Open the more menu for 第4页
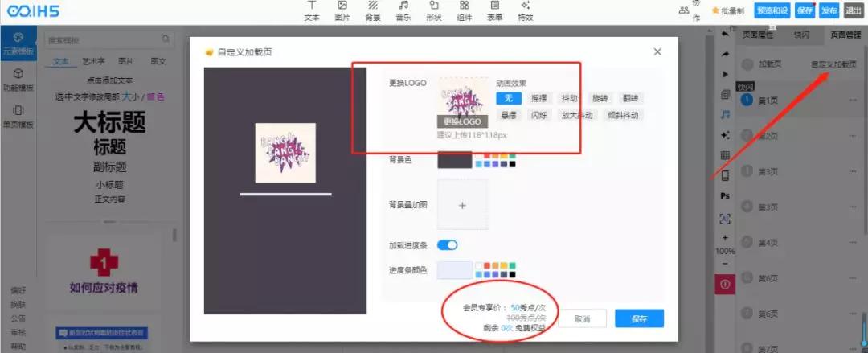 click(x=853, y=242)
